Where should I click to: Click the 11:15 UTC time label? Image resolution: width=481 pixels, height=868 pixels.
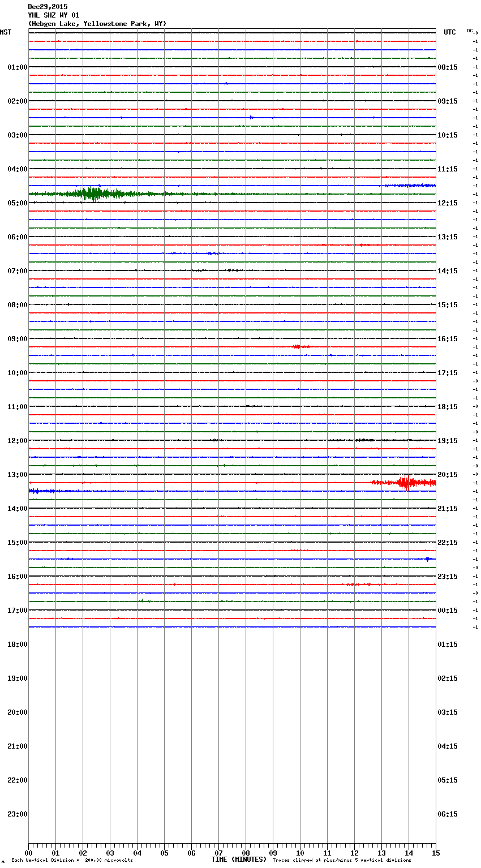(448, 169)
